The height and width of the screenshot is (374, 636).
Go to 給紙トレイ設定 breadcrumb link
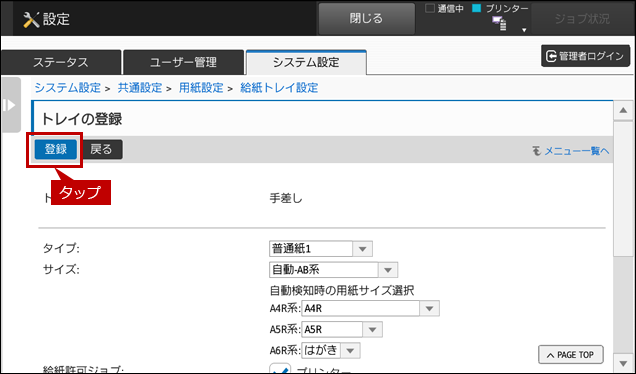click(x=279, y=88)
